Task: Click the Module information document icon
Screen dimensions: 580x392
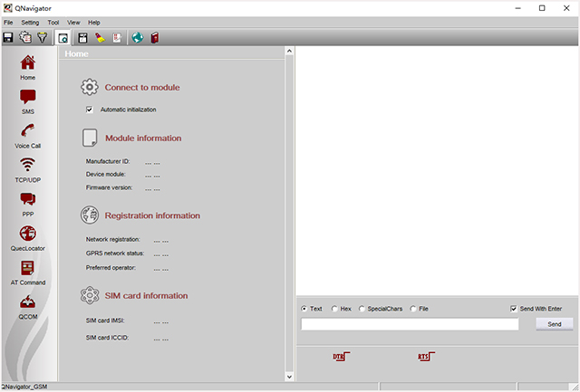Action: 90,138
